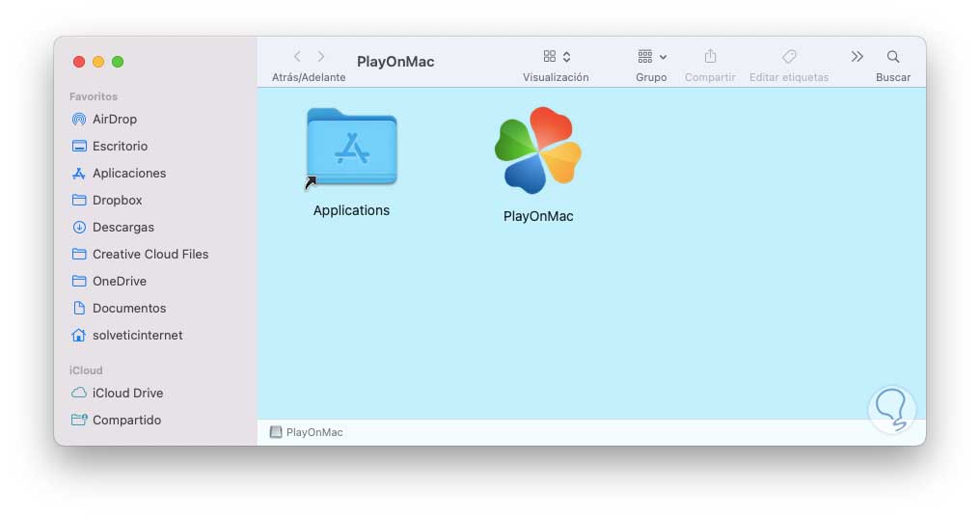Select the PlayOnMac application icon
This screenshot has height=517, width=980.
pos(538,150)
